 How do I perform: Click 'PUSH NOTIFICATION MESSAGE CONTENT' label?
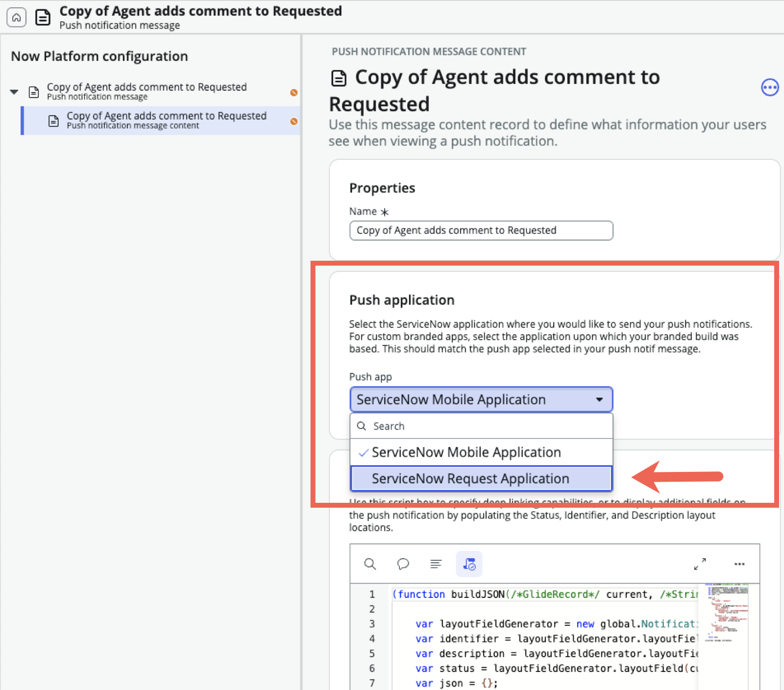pos(429,51)
